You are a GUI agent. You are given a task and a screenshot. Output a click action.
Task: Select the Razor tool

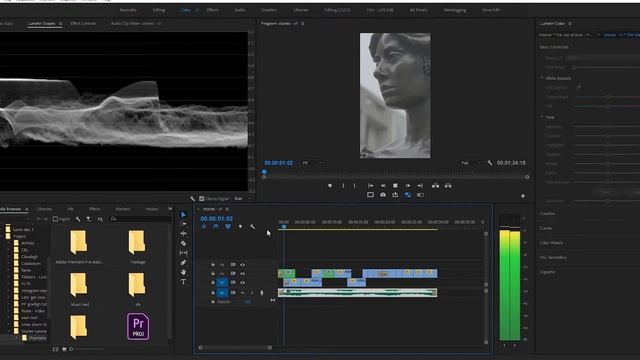click(183, 243)
